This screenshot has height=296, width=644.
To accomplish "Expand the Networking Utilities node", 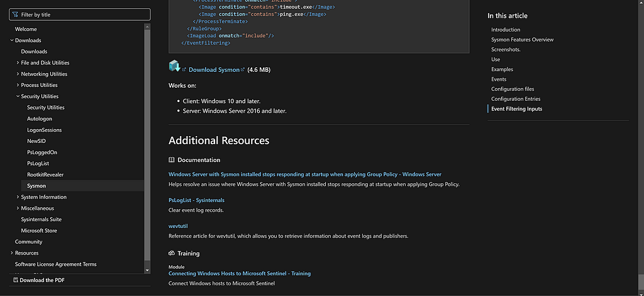I will click(18, 74).
